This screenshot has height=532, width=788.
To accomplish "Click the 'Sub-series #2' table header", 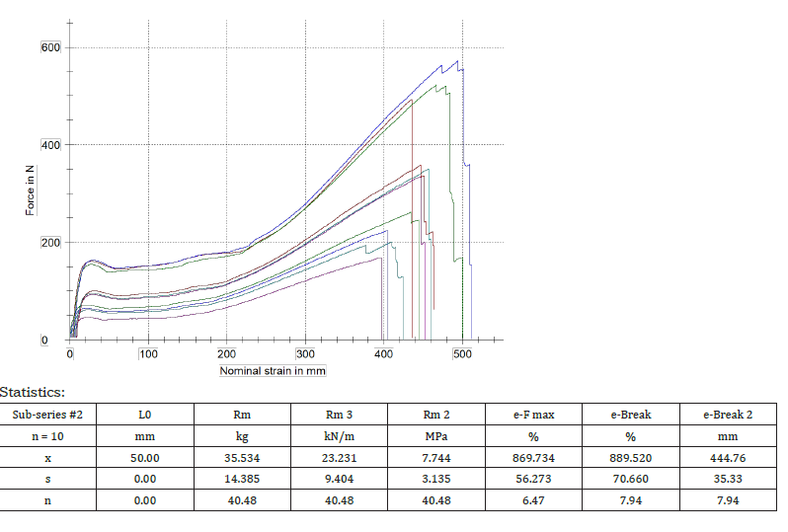I will pyautogui.click(x=48, y=415).
